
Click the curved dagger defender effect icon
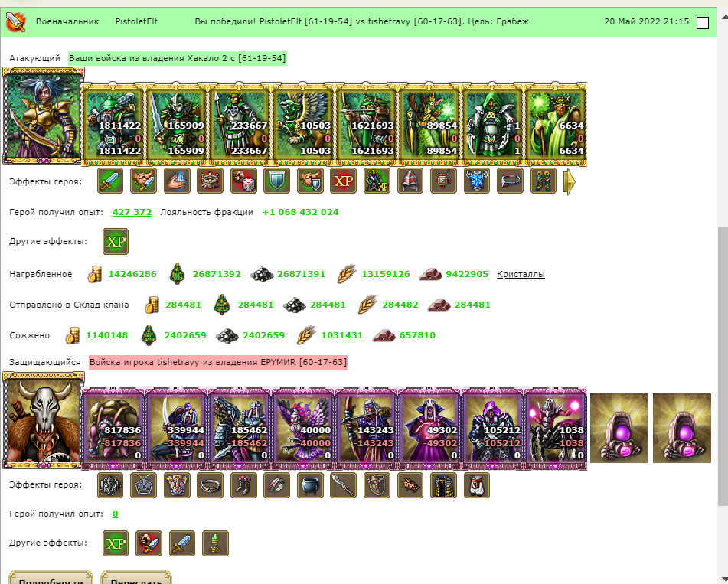(343, 485)
